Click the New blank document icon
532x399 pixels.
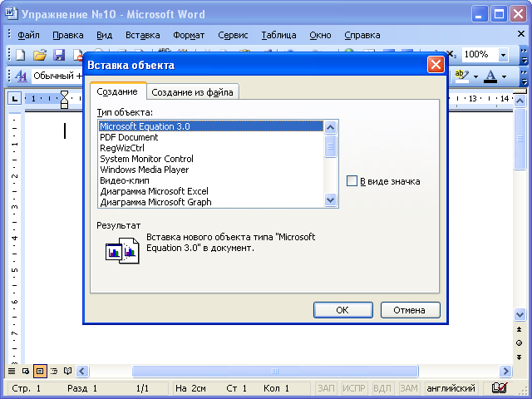pos(21,55)
